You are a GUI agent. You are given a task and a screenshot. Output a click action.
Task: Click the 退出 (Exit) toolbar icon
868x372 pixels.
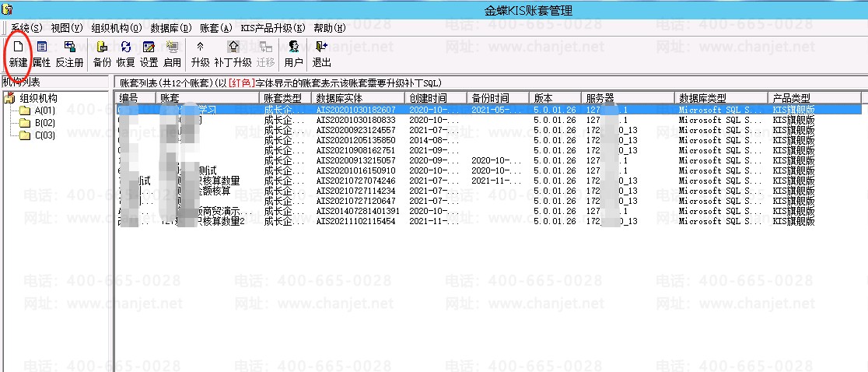click(322, 54)
